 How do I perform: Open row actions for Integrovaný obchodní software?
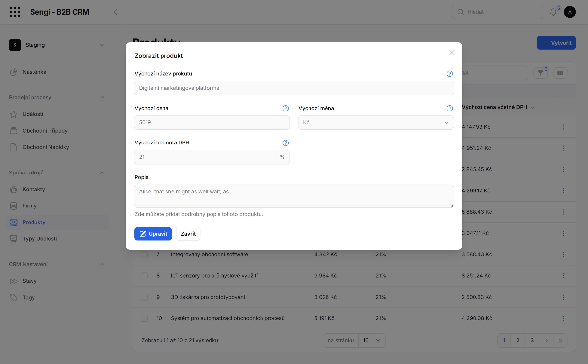point(563,254)
